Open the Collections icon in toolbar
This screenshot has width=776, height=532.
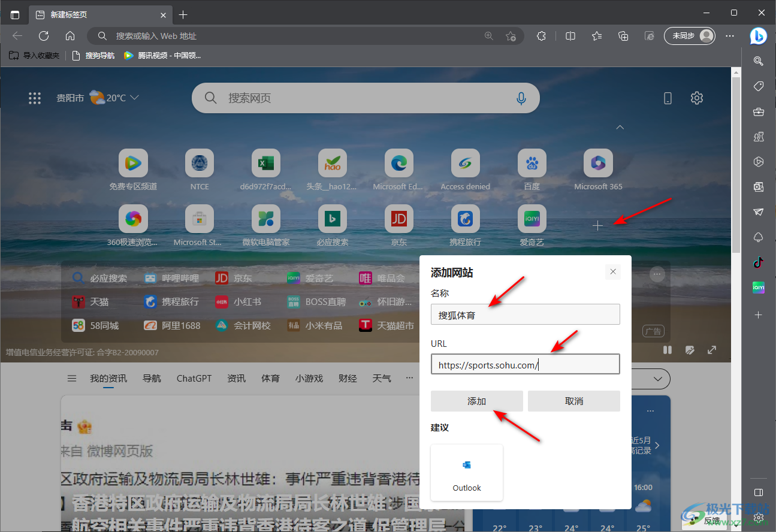(623, 36)
